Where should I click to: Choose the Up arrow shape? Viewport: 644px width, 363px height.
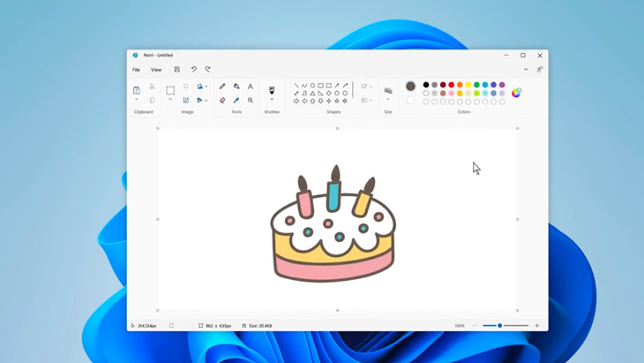[312, 102]
